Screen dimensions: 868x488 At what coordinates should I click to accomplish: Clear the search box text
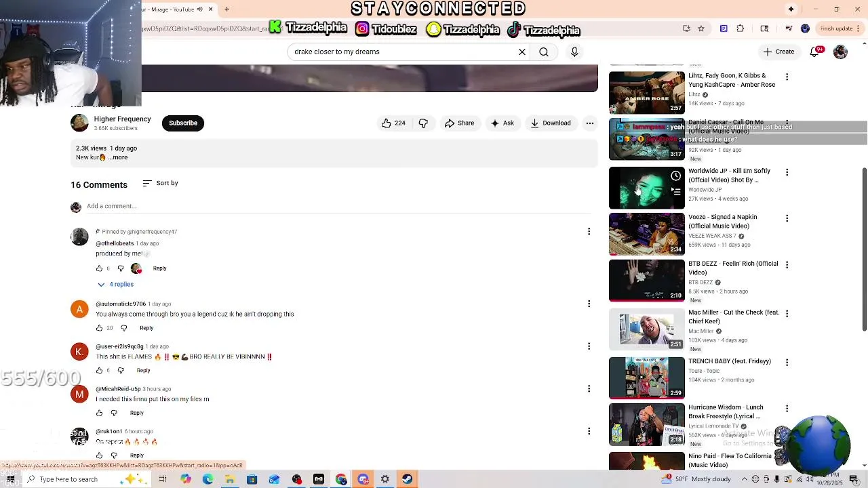point(522,52)
